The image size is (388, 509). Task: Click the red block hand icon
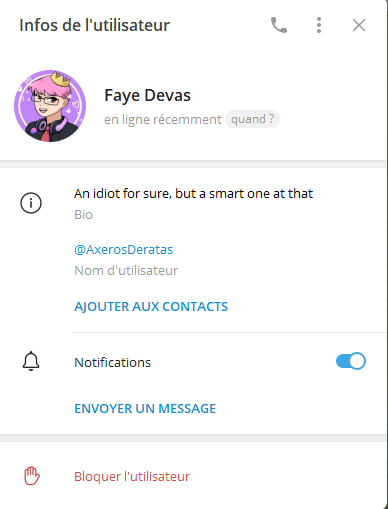[32, 476]
